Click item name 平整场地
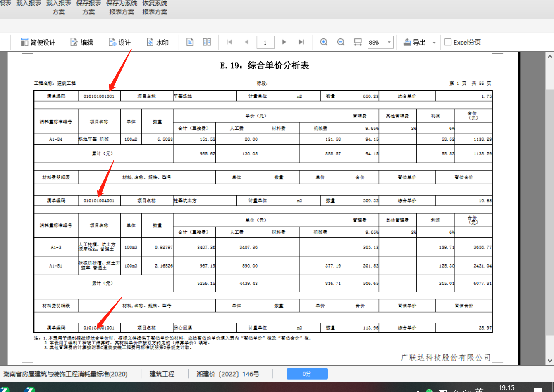The image size is (554, 392). pyautogui.click(x=183, y=96)
